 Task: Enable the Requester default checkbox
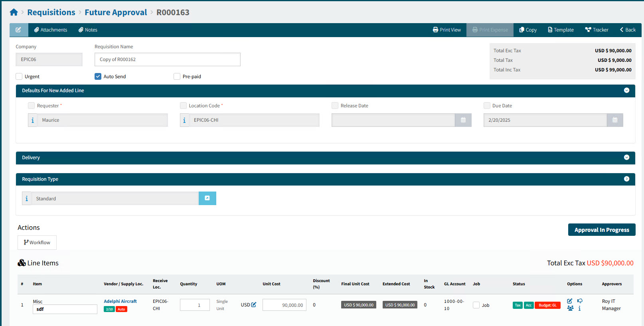click(31, 106)
